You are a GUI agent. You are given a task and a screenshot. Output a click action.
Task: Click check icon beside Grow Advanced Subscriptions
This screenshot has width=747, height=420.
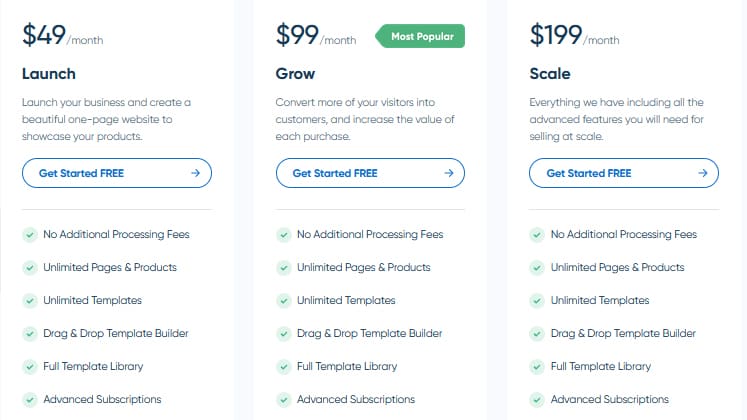[283, 400]
